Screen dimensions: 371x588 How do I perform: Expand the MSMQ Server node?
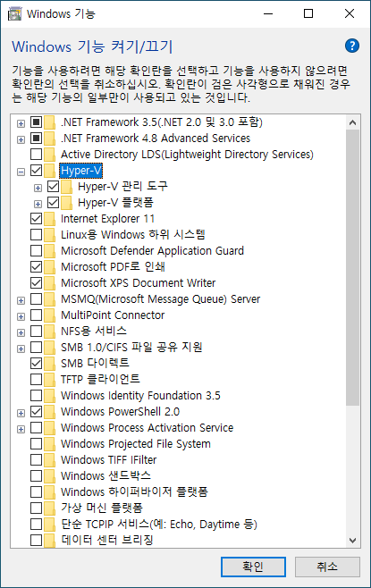tap(21, 300)
